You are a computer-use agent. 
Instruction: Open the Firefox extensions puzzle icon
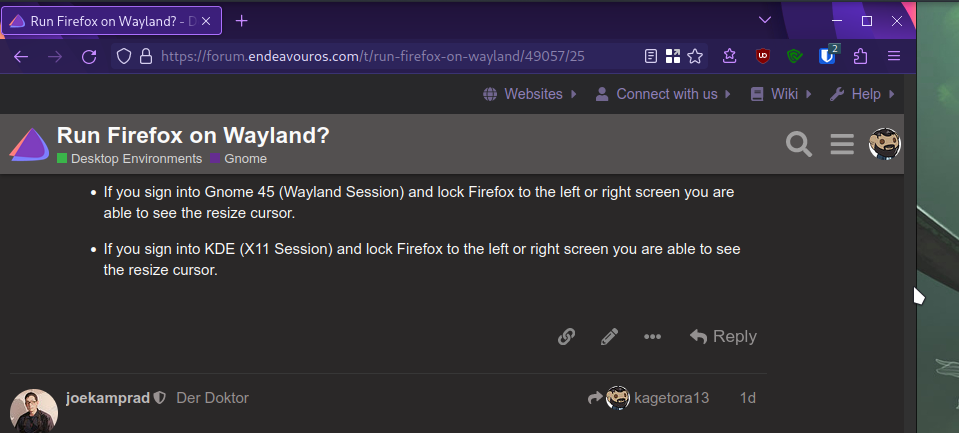pyautogui.click(x=860, y=56)
